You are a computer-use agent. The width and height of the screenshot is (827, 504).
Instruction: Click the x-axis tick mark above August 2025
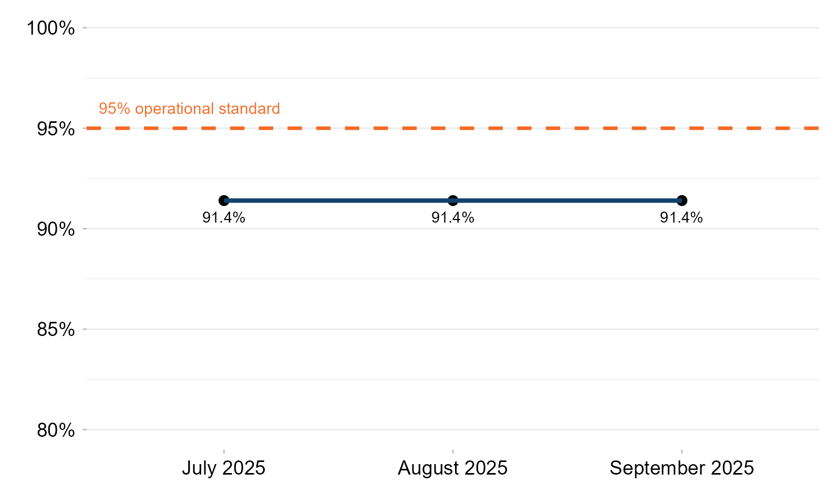[453, 450]
